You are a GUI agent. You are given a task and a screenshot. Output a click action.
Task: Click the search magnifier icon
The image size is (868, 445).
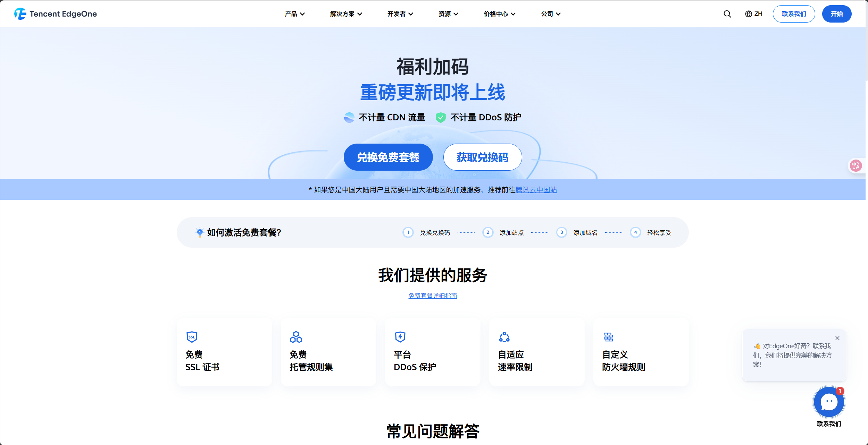[x=727, y=14]
